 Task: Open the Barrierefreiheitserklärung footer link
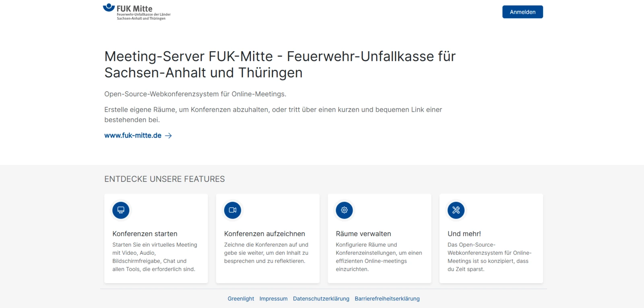387,299
